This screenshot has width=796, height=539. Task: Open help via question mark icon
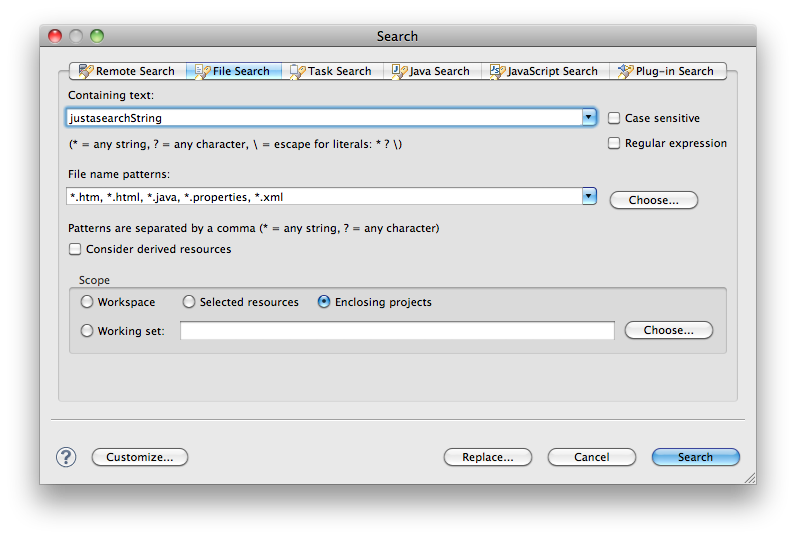click(66, 457)
